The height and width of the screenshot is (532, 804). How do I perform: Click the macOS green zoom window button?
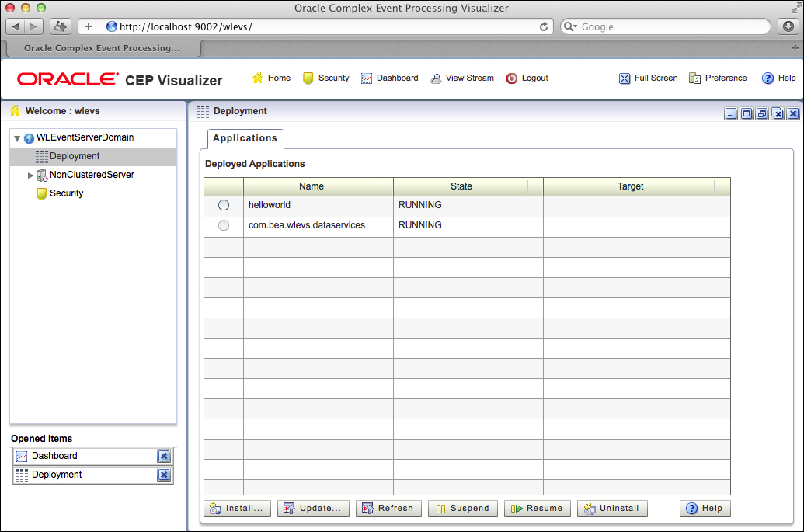click(x=41, y=8)
